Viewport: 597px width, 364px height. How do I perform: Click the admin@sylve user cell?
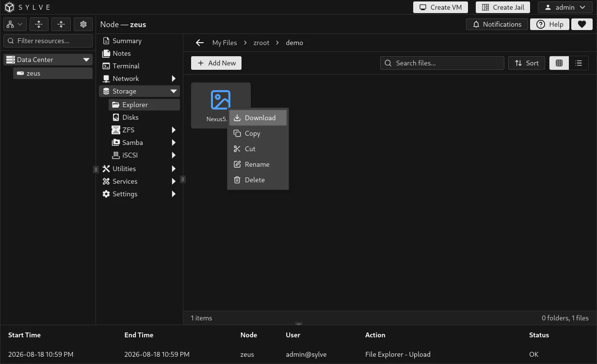pyautogui.click(x=306, y=354)
